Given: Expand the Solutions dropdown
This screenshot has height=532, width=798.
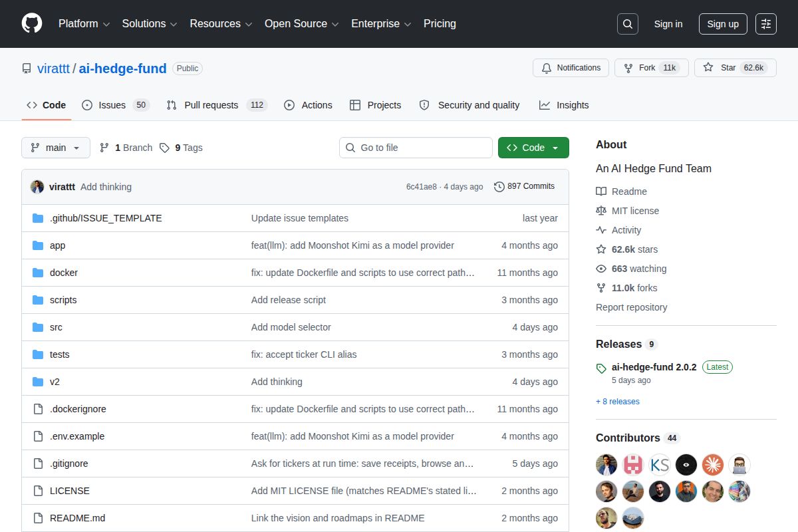Looking at the screenshot, I should [x=150, y=24].
